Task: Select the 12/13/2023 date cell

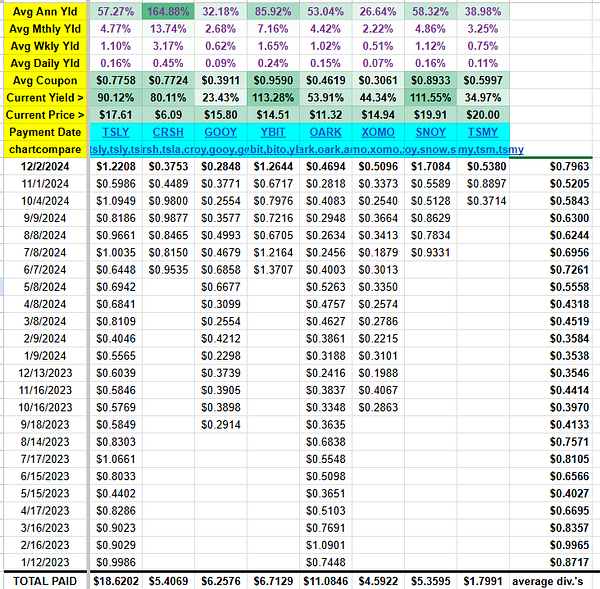Action: [x=45, y=373]
